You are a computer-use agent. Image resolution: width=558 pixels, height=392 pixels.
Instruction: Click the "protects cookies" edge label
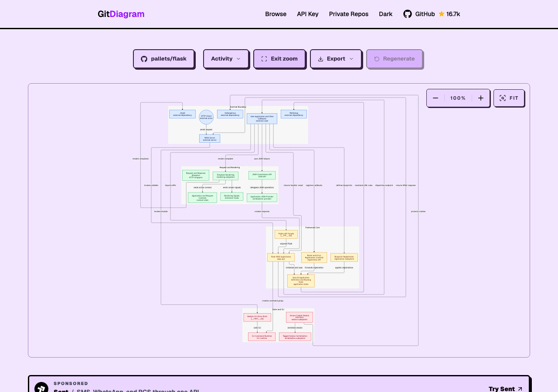tap(418, 211)
